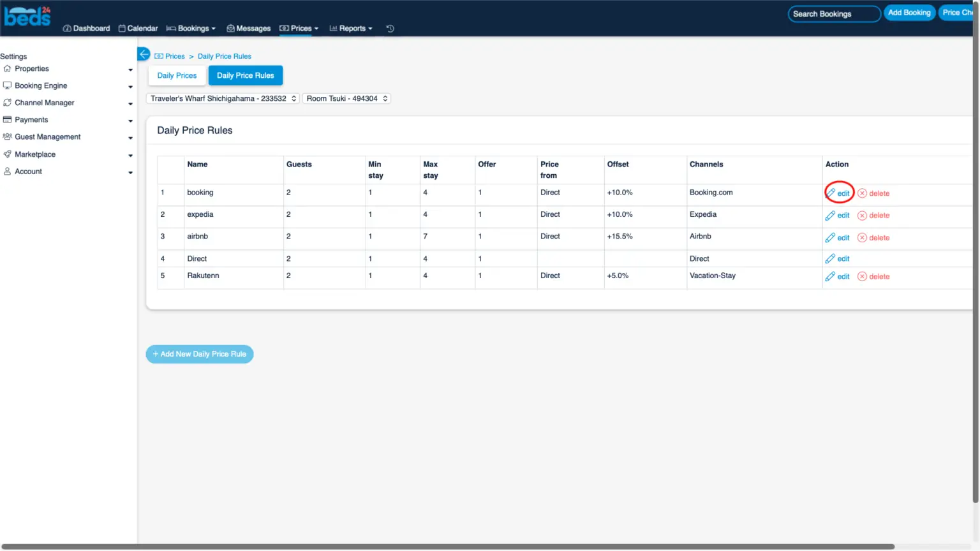Click the beds24 logo
Image resolution: width=980 pixels, height=551 pixels.
click(x=27, y=16)
